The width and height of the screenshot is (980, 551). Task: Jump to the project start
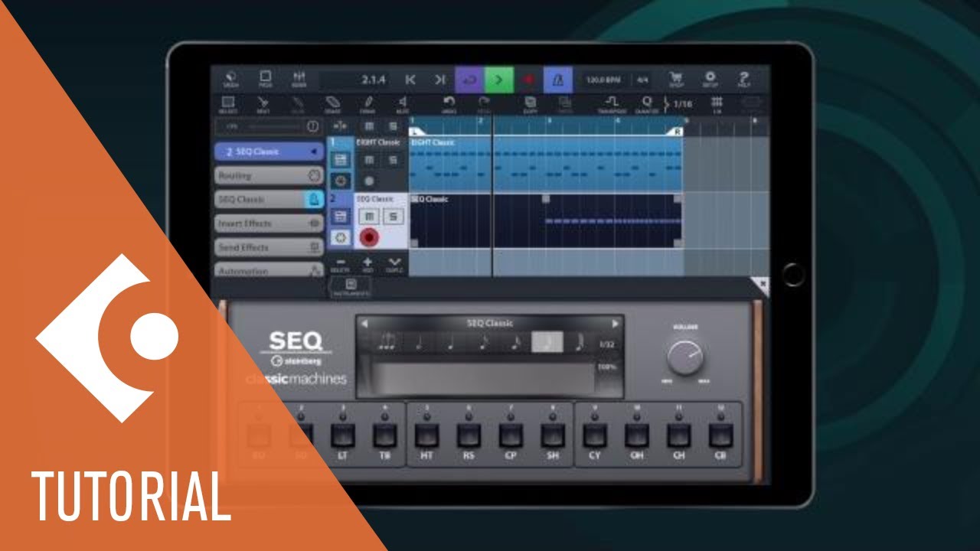coord(410,80)
